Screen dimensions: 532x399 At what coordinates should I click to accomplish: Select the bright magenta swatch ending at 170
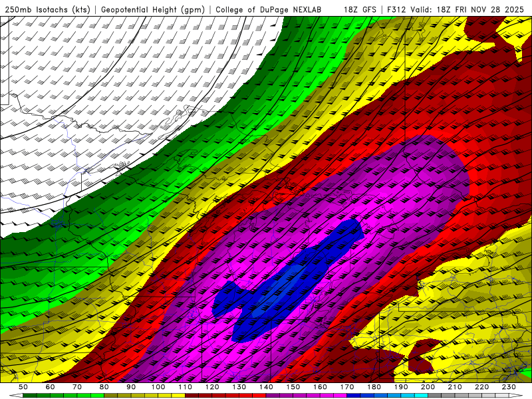340,396
